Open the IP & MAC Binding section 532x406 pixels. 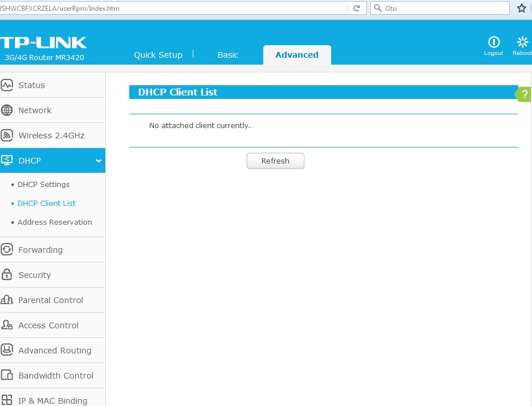(x=53, y=400)
